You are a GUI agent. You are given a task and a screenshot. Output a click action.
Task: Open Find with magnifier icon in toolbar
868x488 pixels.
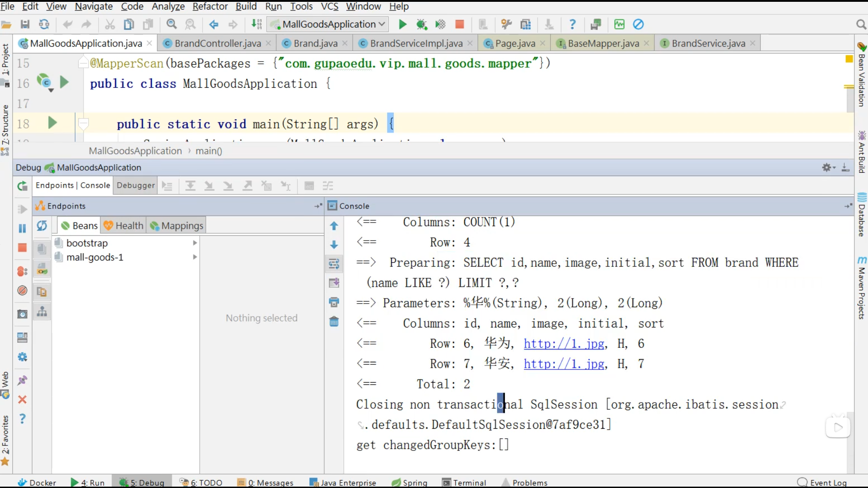tap(171, 24)
